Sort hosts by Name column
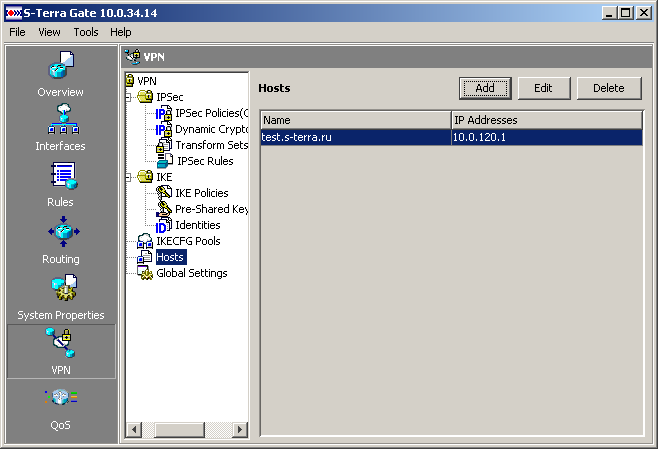The image size is (658, 449). tap(356, 120)
